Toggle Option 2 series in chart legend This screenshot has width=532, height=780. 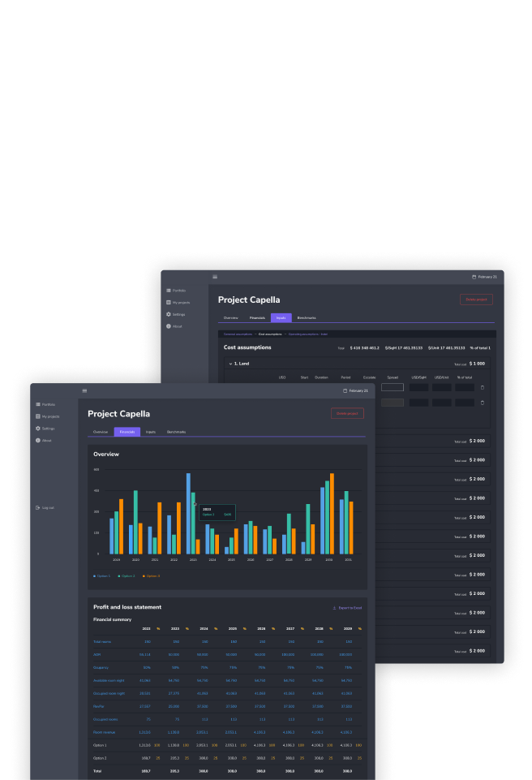[x=127, y=575]
